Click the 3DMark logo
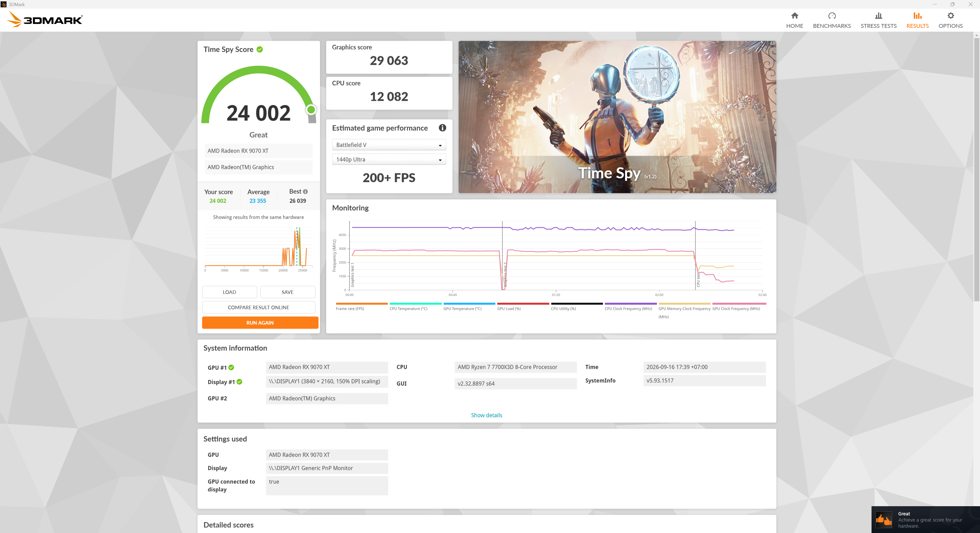The image size is (980, 533). tap(45, 19)
